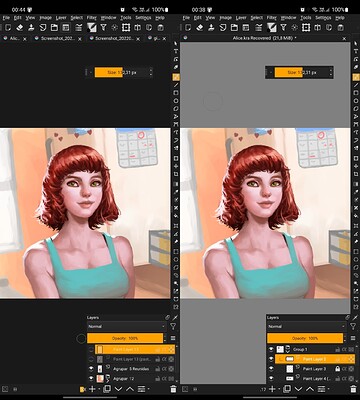The image size is (360, 400).
Task: Switch to Alic... document tab
Action: point(15,39)
